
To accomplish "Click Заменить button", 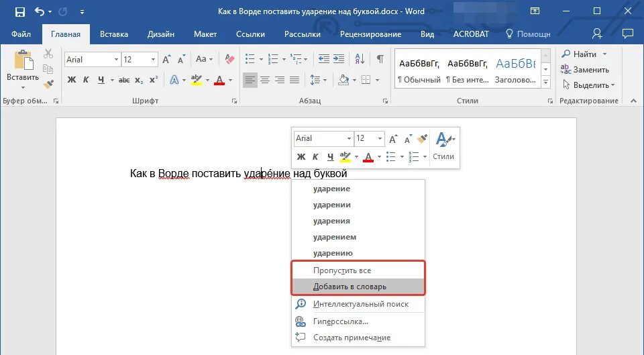I will point(585,69).
